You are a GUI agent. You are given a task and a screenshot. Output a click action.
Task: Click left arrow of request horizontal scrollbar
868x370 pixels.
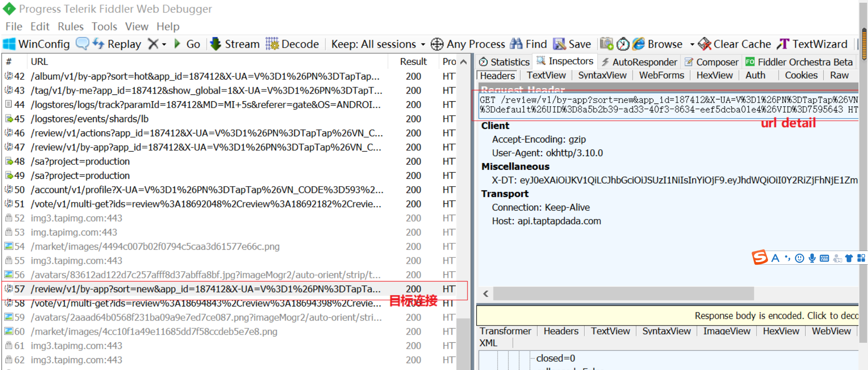point(486,294)
